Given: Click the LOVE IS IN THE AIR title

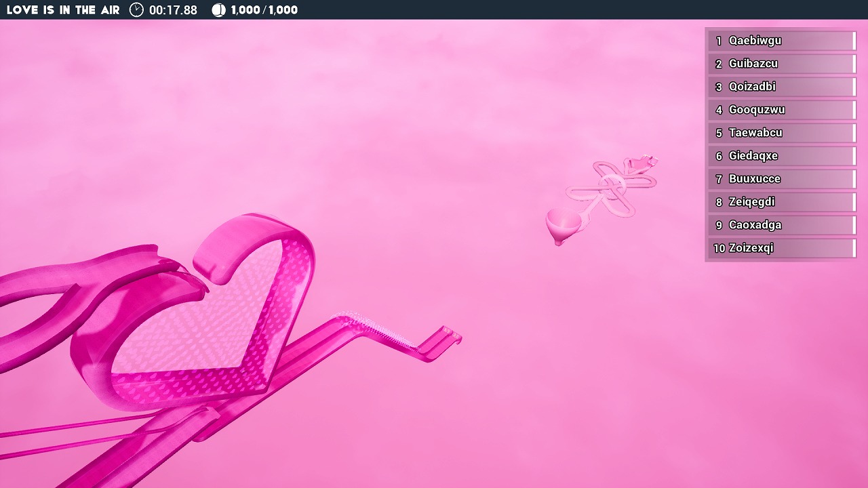Looking at the screenshot, I should tap(63, 10).
